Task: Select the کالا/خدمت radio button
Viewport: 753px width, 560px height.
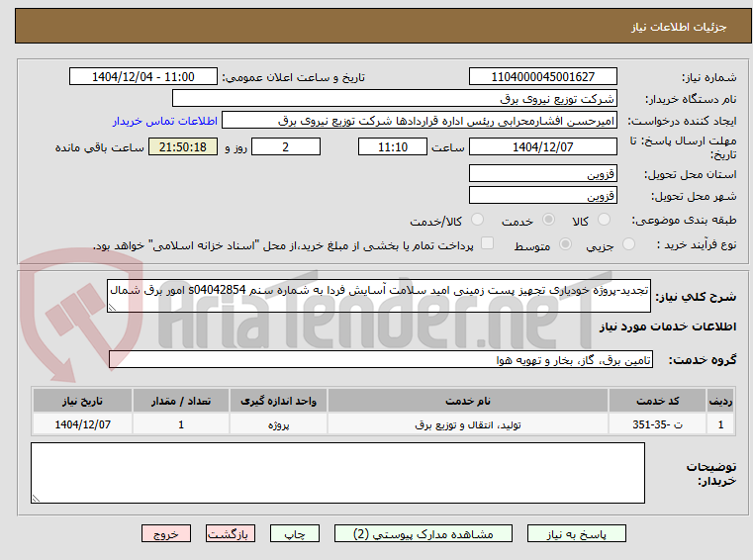Action: coord(477,220)
